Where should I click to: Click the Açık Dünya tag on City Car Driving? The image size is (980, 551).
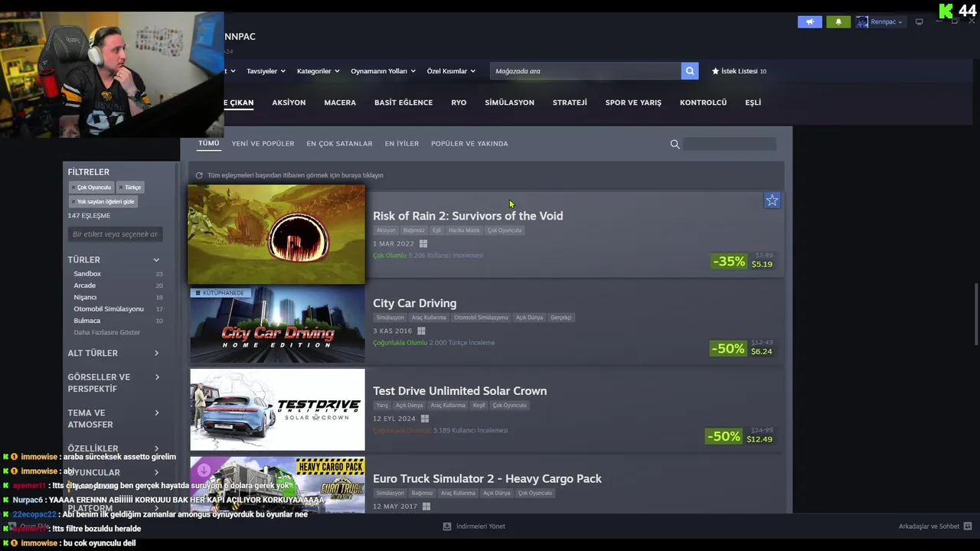[x=529, y=318]
